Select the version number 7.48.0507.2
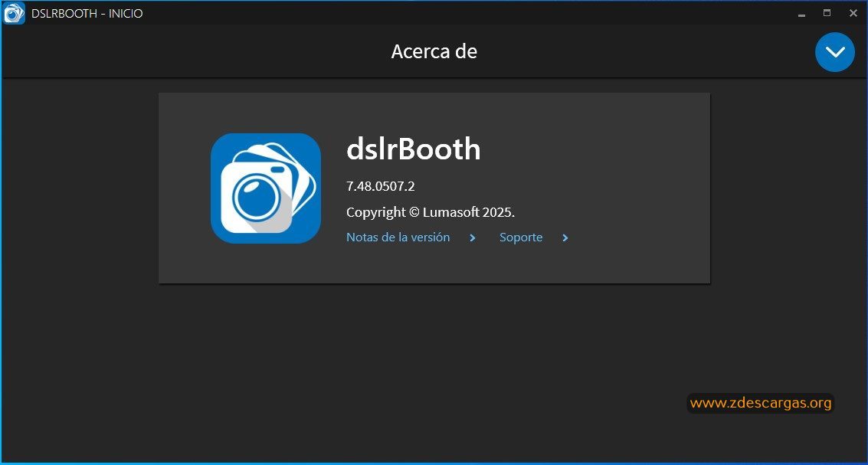 380,187
